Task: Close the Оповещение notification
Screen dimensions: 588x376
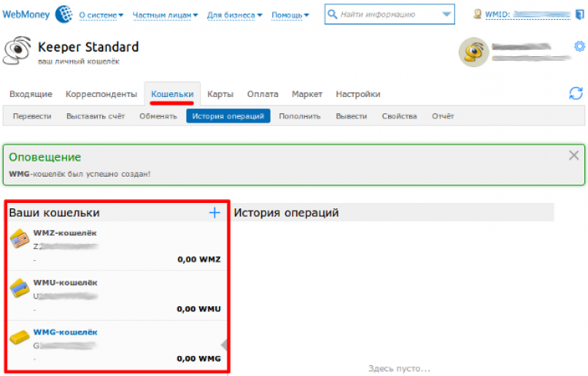Action: (x=573, y=155)
